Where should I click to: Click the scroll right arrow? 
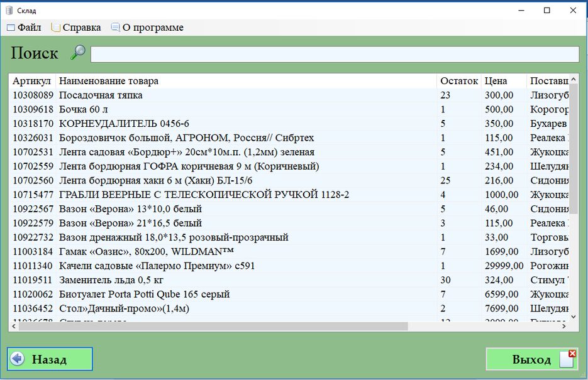(564, 326)
